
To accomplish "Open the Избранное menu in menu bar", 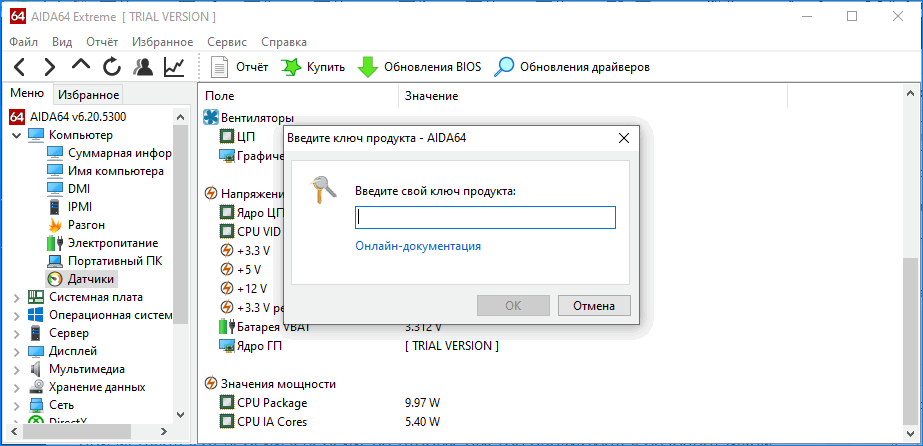I will click(x=162, y=42).
